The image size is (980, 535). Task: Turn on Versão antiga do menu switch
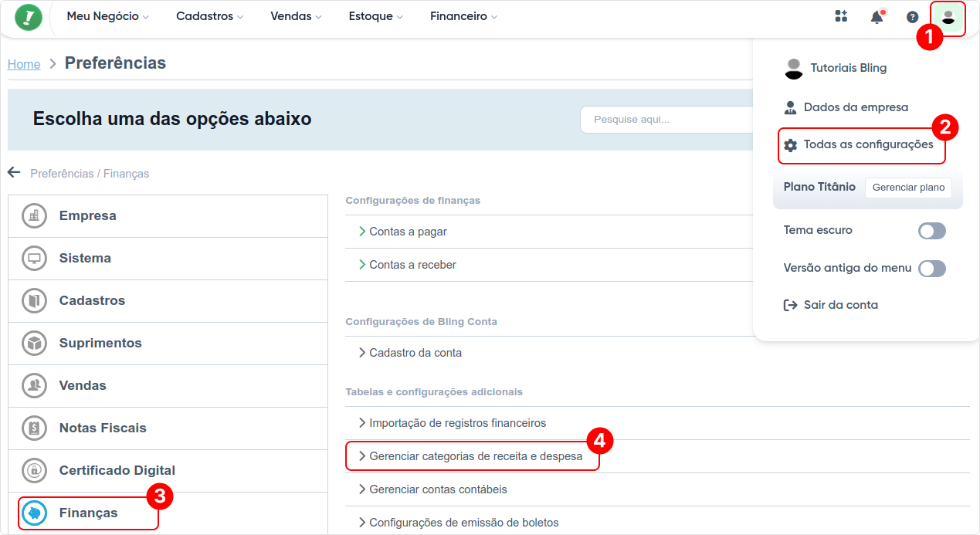932,269
